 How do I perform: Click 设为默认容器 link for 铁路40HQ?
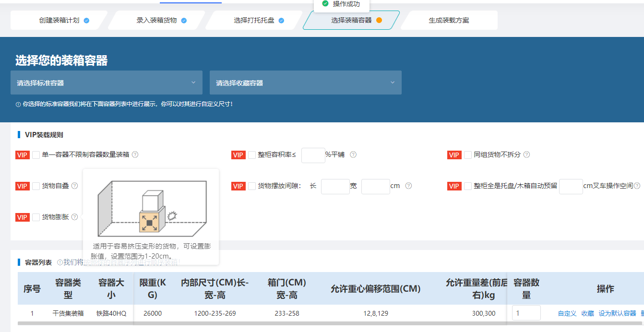click(617, 313)
